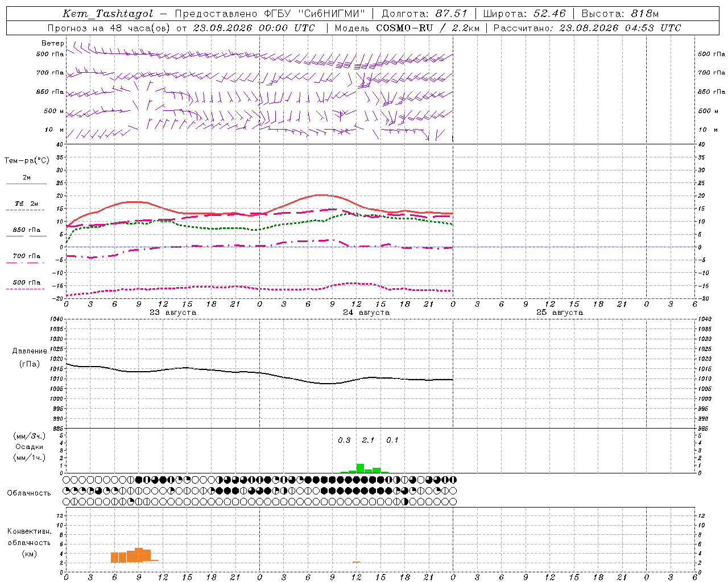Click the 2.1 precipitation amount label

tap(368, 440)
